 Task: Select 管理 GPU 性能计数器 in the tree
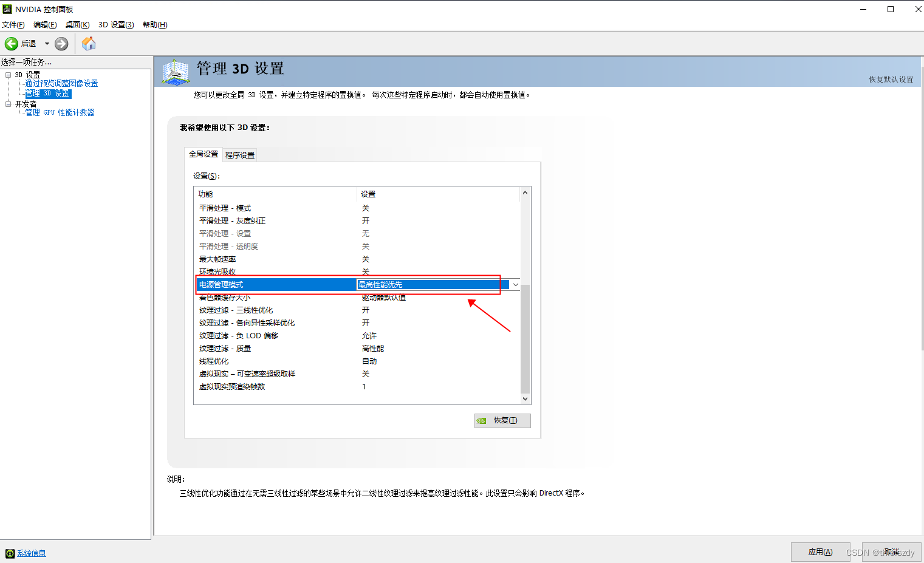(60, 113)
